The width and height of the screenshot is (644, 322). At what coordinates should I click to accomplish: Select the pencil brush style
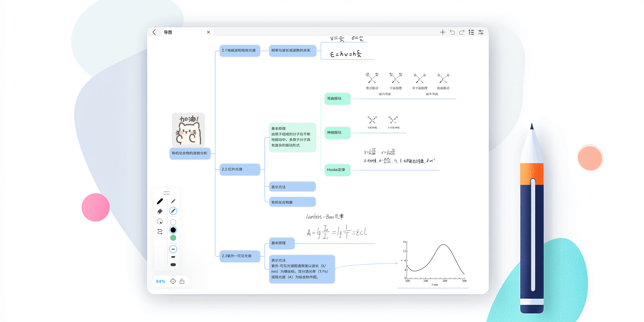(173, 211)
